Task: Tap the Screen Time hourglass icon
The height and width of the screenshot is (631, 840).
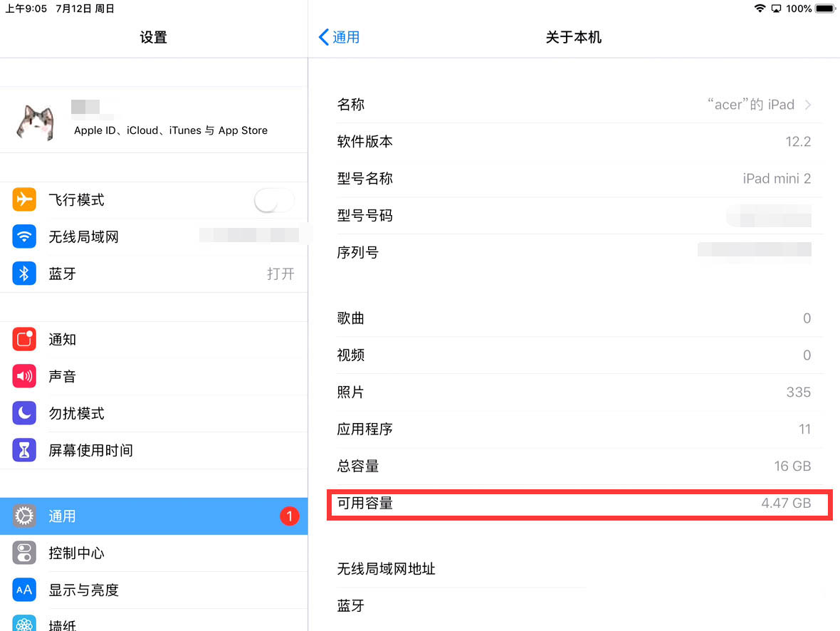Action: (x=24, y=450)
